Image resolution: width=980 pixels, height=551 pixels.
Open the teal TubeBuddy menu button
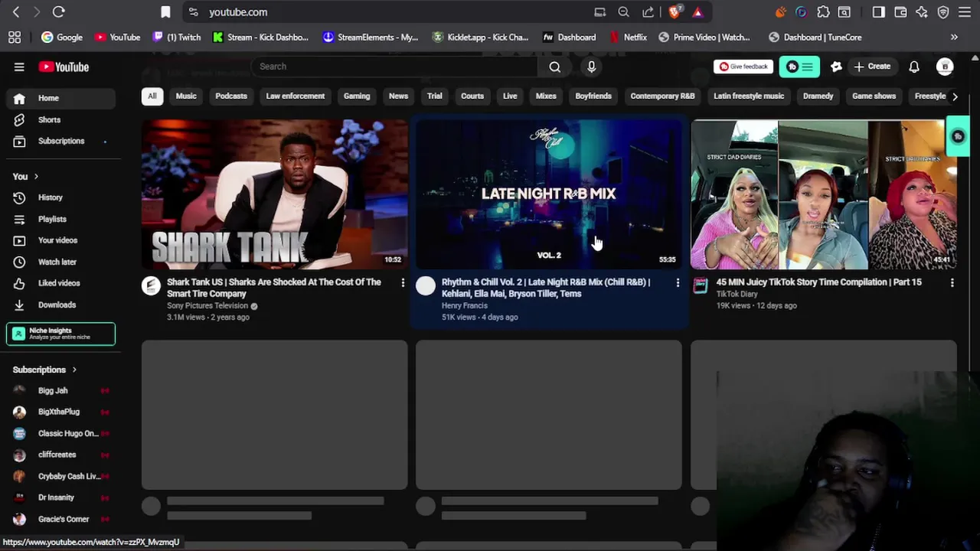tap(799, 67)
